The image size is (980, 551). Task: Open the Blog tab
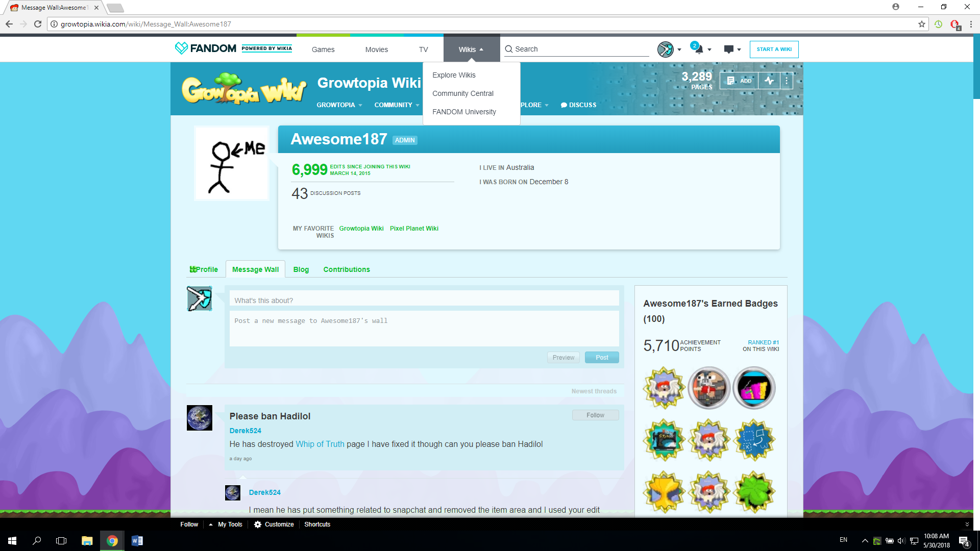[x=301, y=269]
